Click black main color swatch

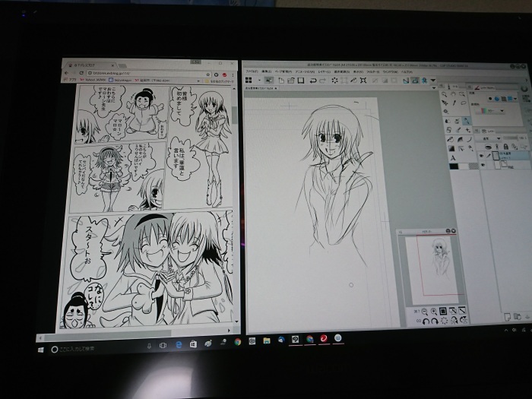click(454, 166)
